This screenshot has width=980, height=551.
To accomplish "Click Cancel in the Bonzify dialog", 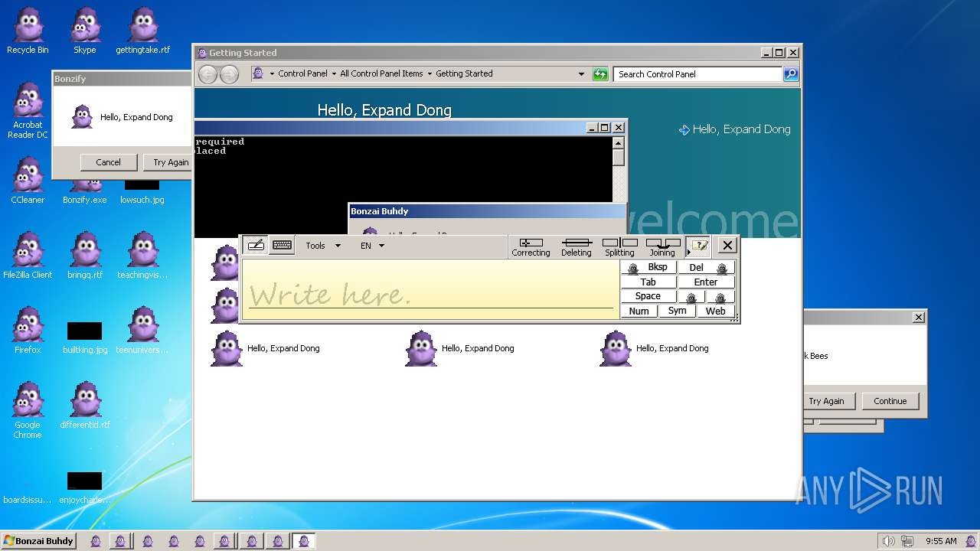I will [108, 162].
